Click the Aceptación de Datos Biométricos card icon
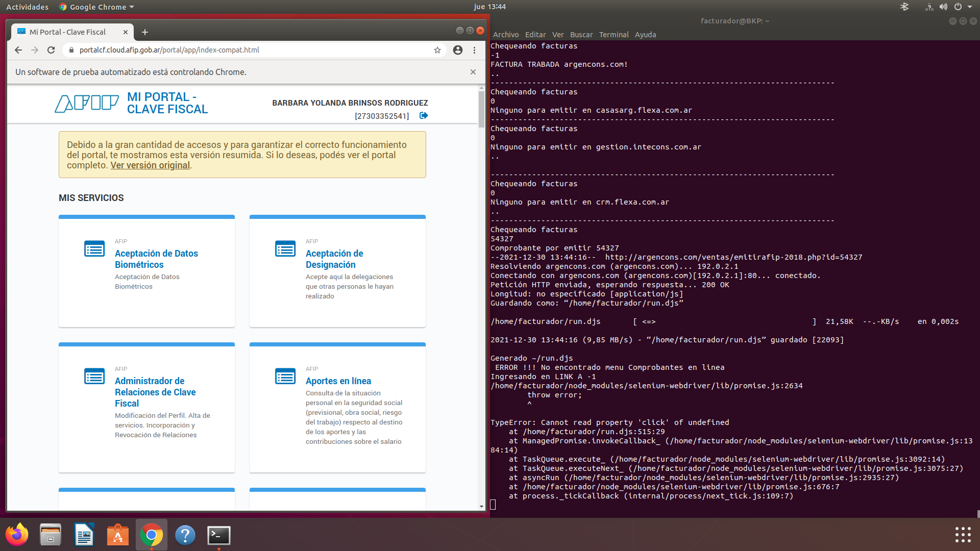Image resolution: width=980 pixels, height=551 pixels. pyautogui.click(x=94, y=249)
